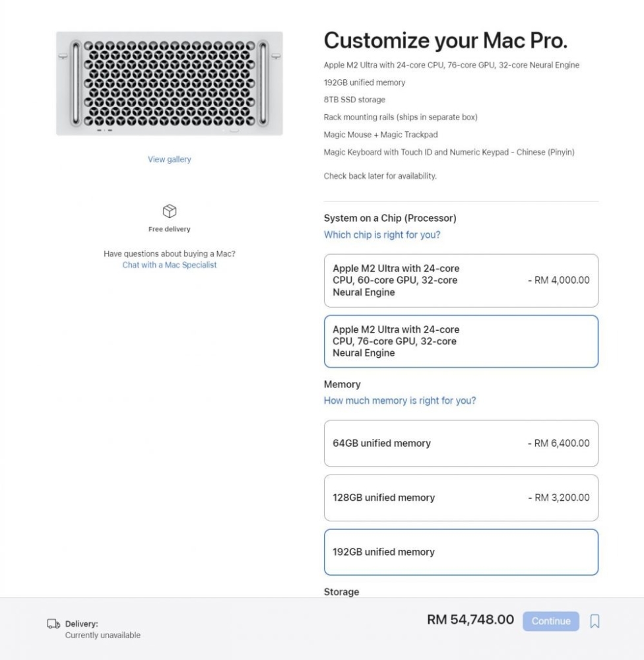644x660 pixels.
Task: Open 'Which chip is right for you?'
Action: point(382,235)
